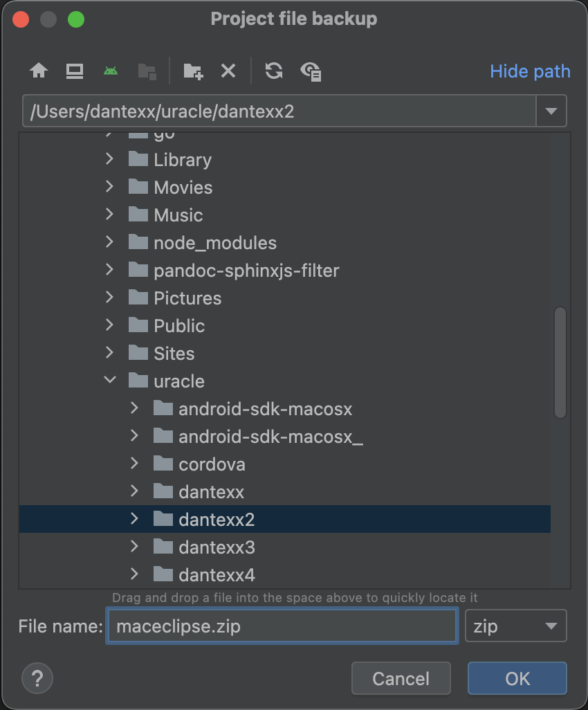
Task: Toggle show hidden files and directories
Action: 311,71
